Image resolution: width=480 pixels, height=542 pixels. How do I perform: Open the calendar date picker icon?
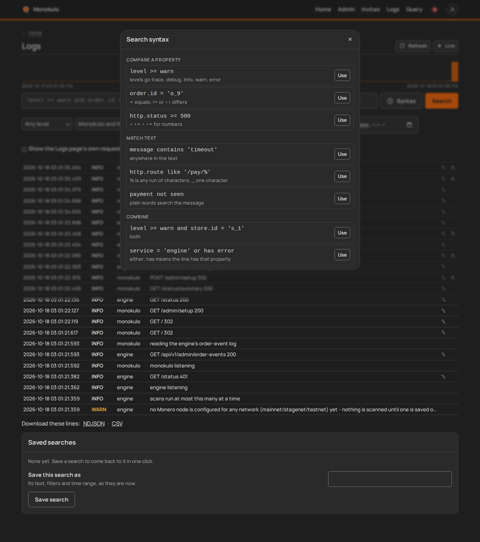pyautogui.click(x=409, y=125)
